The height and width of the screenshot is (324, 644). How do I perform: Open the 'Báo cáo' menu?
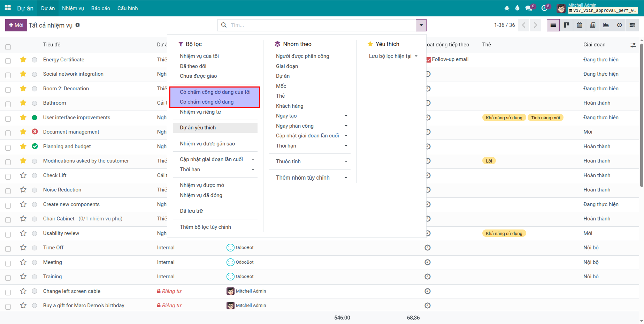point(101,8)
